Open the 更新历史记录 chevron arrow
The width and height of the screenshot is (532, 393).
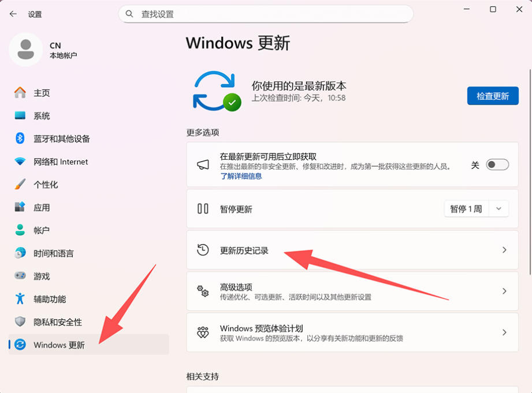point(504,250)
